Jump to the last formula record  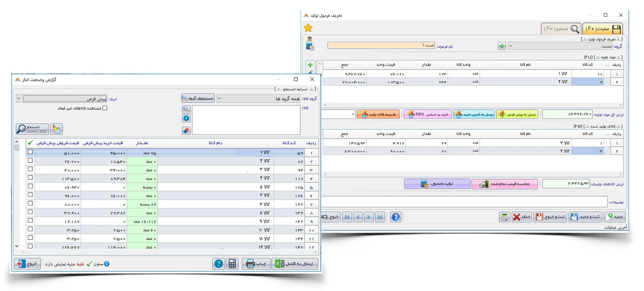(380, 217)
